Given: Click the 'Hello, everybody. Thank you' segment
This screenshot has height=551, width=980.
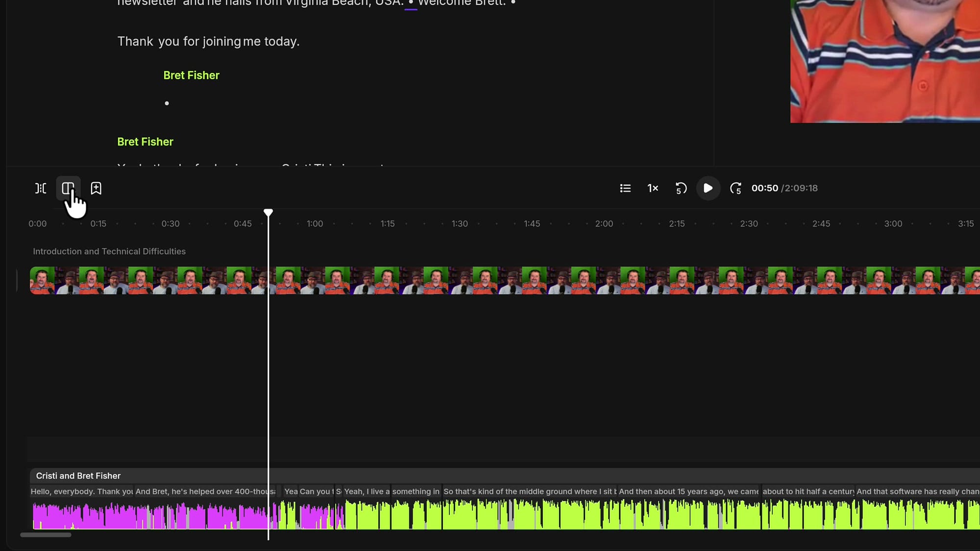Looking at the screenshot, I should 81,491.
